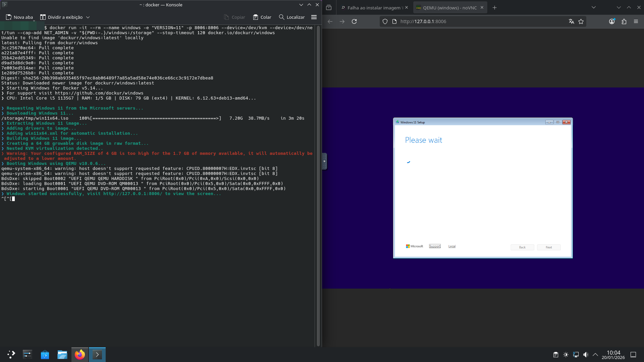Expand the Dividir a exibição dropdown arrow

[88, 17]
